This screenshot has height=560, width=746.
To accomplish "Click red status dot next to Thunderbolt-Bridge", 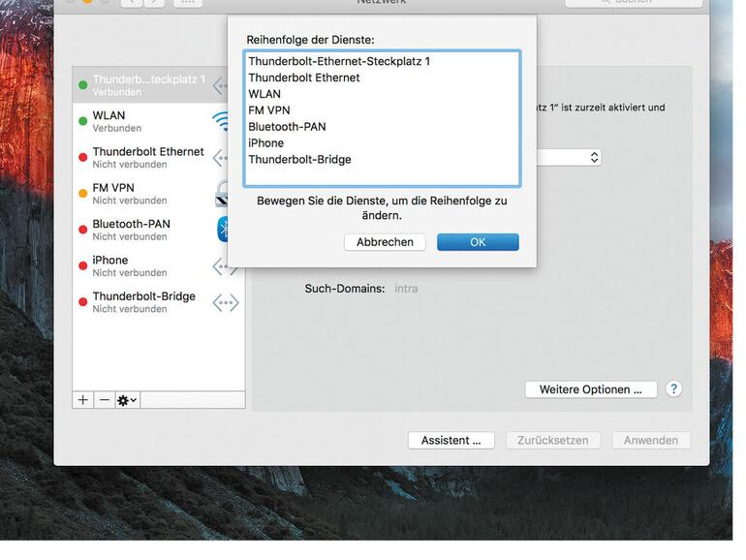I will [x=82, y=302].
